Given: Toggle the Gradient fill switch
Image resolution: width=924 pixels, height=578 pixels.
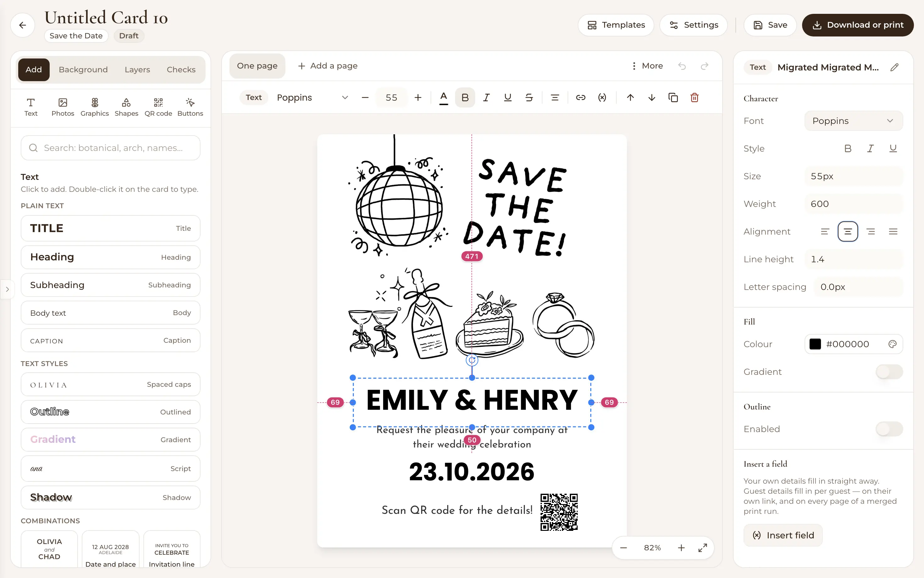Looking at the screenshot, I should pyautogui.click(x=889, y=372).
